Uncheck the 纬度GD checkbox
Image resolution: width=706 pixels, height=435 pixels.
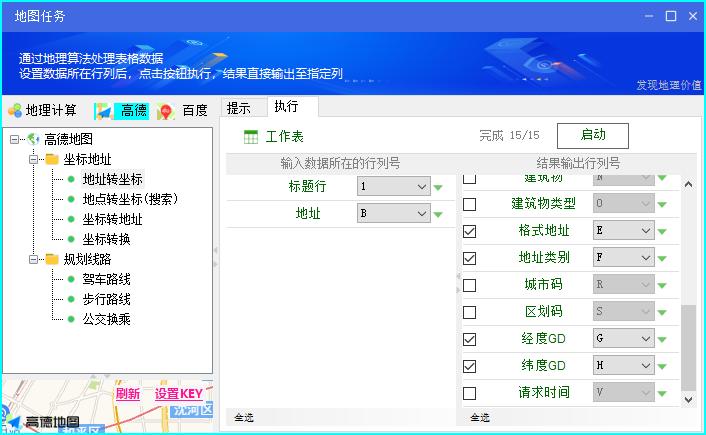pyautogui.click(x=469, y=366)
